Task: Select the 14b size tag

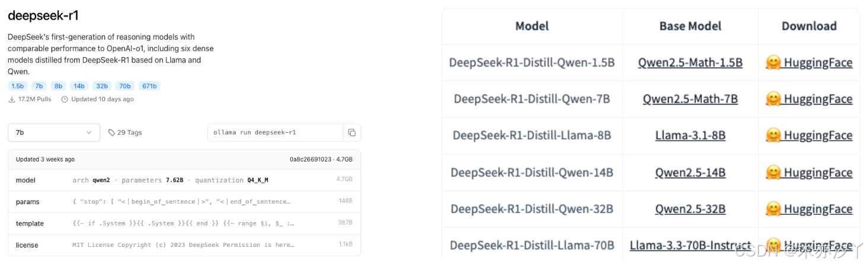Action: tap(79, 86)
